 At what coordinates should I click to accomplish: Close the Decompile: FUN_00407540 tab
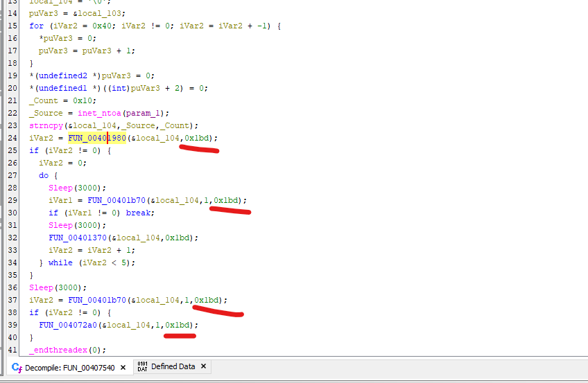pos(123,367)
